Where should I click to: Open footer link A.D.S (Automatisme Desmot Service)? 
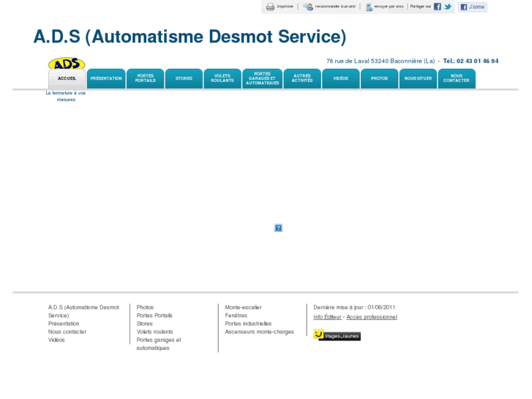tap(83, 311)
